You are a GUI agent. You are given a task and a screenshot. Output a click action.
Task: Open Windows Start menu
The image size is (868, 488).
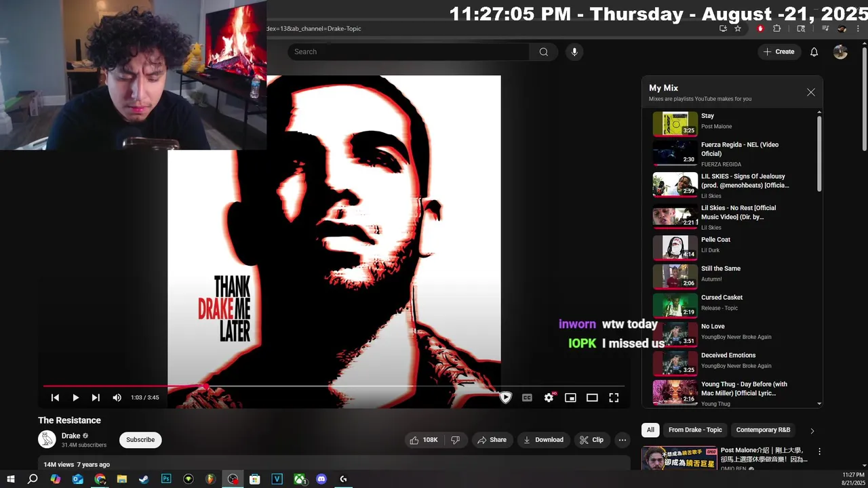[x=11, y=479]
